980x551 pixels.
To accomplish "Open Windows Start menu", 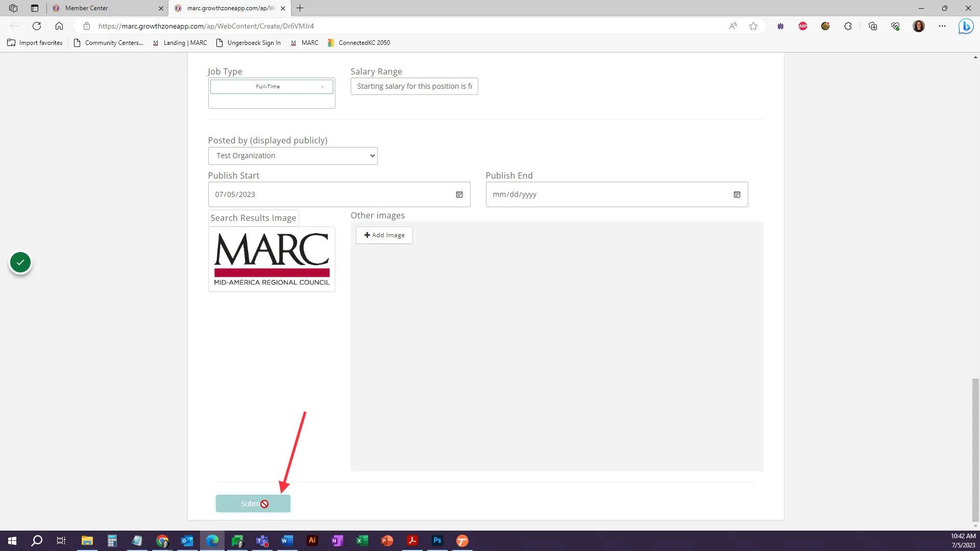I will coord(12,541).
